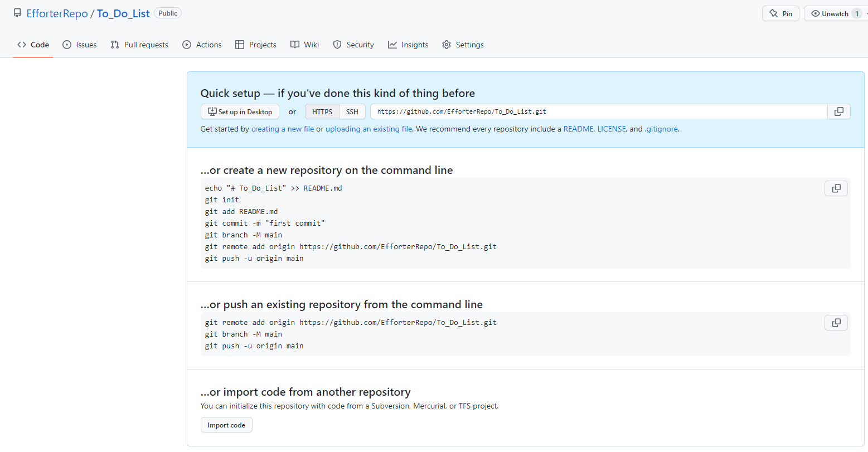Copy the HTTPS repository URL
The image size is (868, 452).
pos(838,111)
